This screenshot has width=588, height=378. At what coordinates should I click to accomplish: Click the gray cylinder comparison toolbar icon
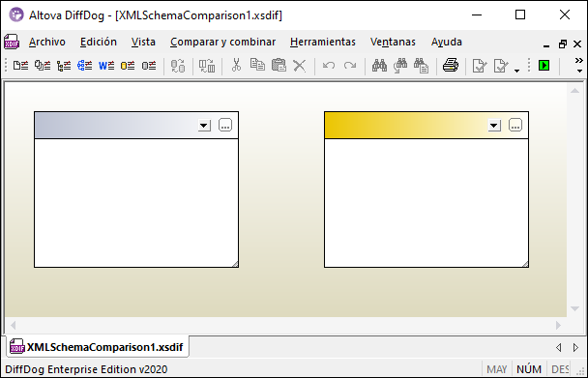[x=149, y=66]
